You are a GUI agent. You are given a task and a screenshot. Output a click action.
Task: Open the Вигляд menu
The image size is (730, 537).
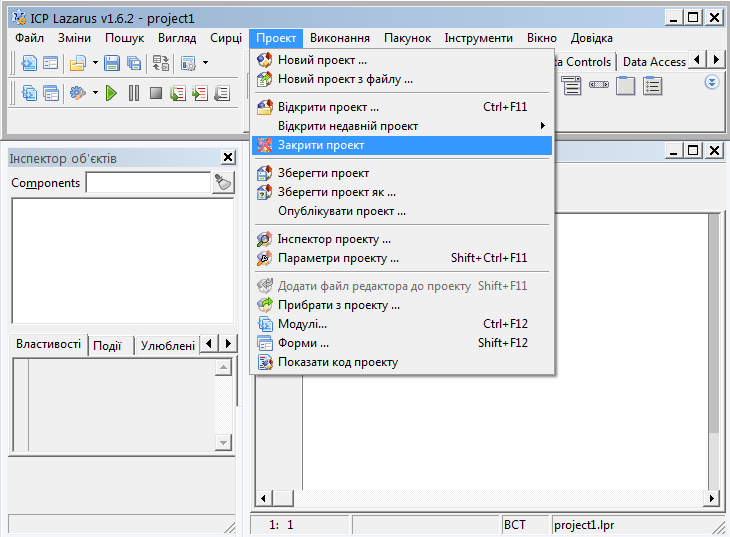click(177, 38)
